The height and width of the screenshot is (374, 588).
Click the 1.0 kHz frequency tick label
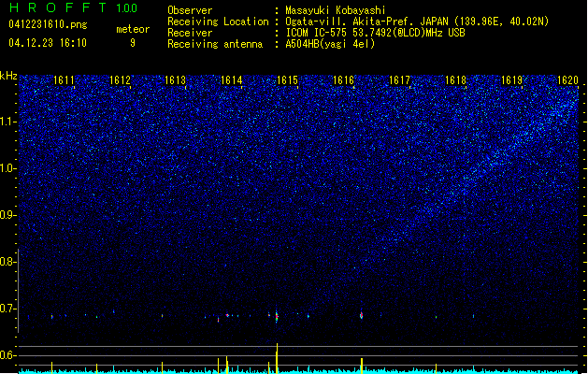(x=7, y=168)
